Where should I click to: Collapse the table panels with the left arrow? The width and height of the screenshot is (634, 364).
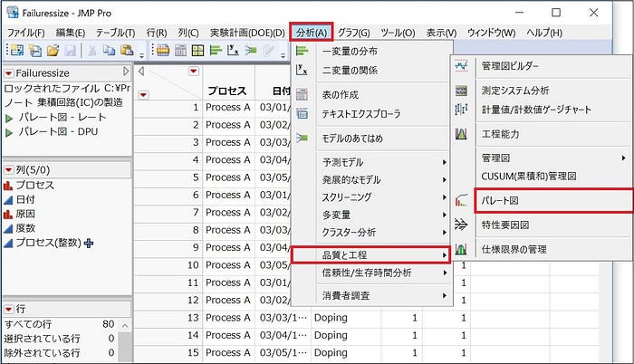point(141,72)
